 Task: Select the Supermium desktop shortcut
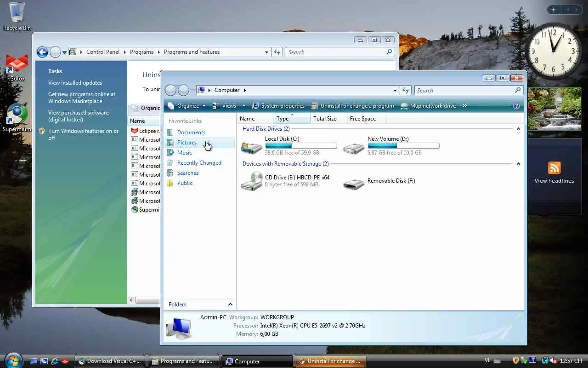[x=17, y=118]
